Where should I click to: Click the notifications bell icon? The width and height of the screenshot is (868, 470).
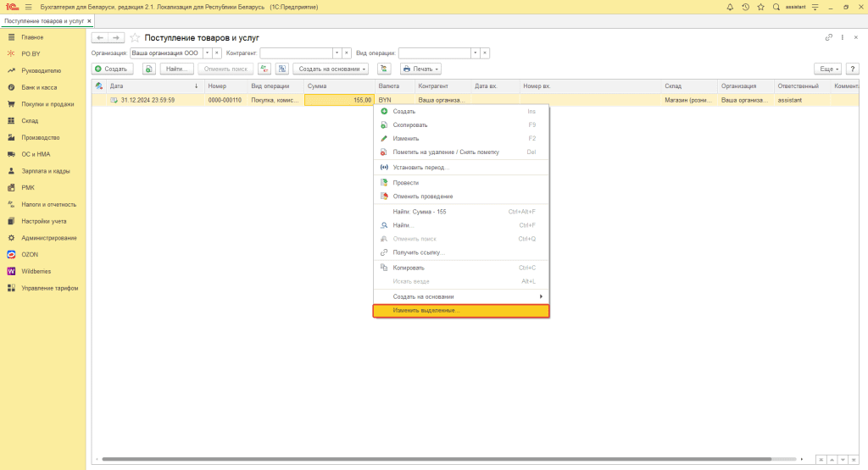(730, 7)
